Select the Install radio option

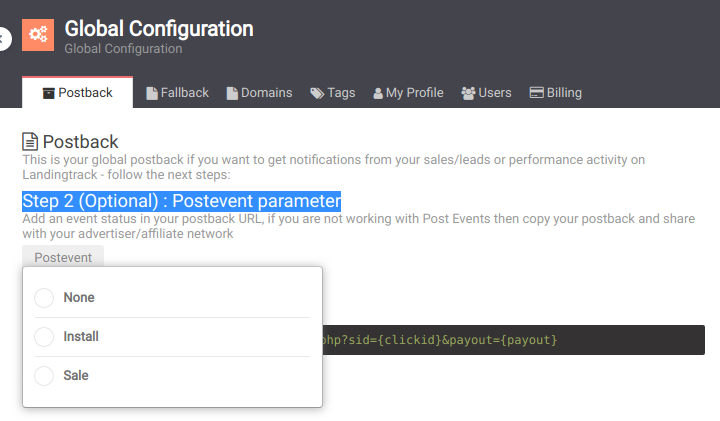(x=44, y=337)
